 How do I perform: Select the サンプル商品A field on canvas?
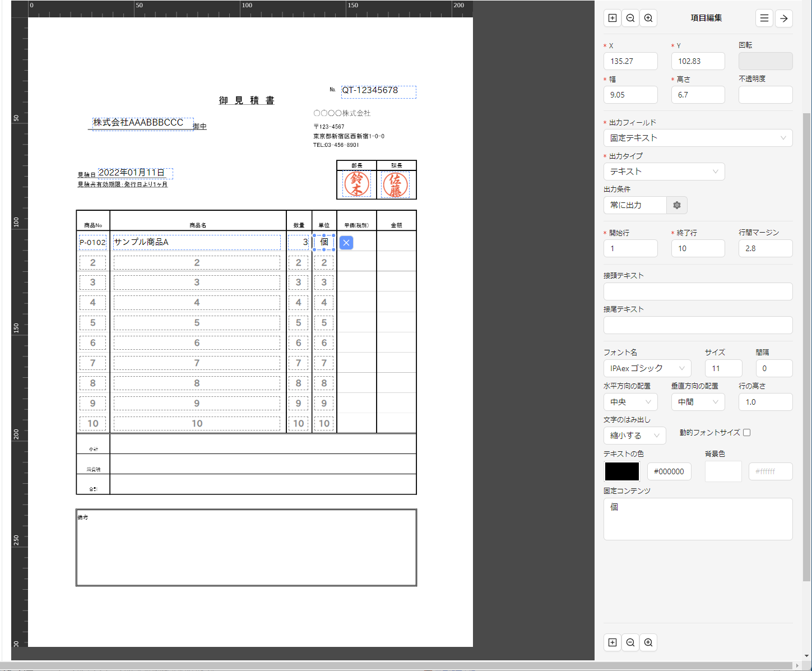197,242
